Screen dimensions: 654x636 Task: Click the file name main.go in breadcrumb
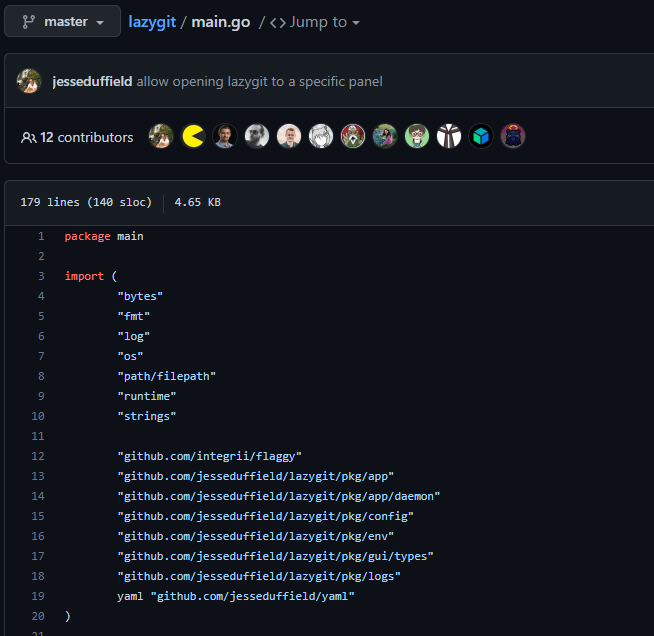click(x=221, y=22)
